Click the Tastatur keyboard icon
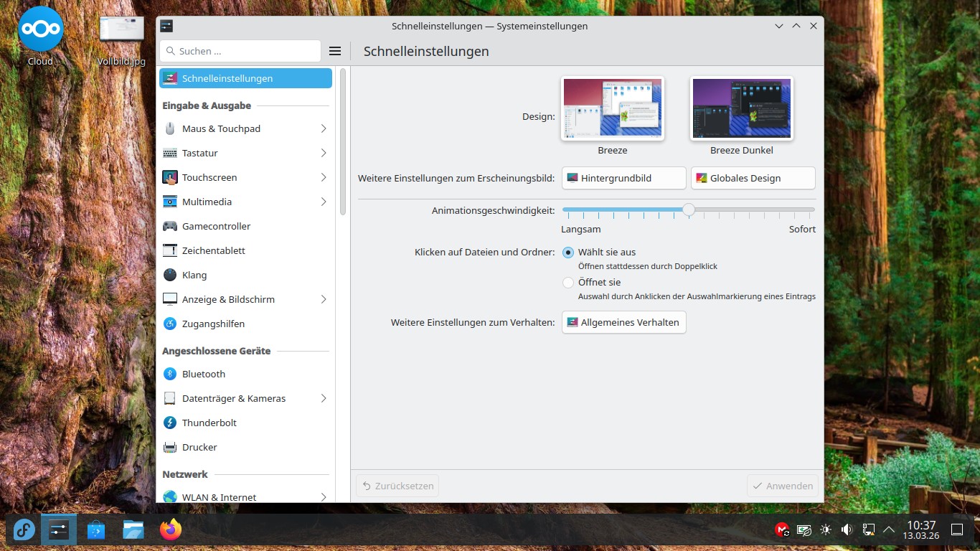Image resolution: width=980 pixels, height=551 pixels. pyautogui.click(x=170, y=153)
